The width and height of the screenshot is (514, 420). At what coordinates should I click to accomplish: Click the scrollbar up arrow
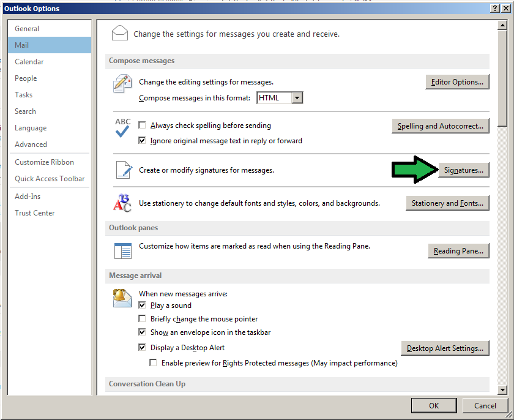[x=502, y=25]
